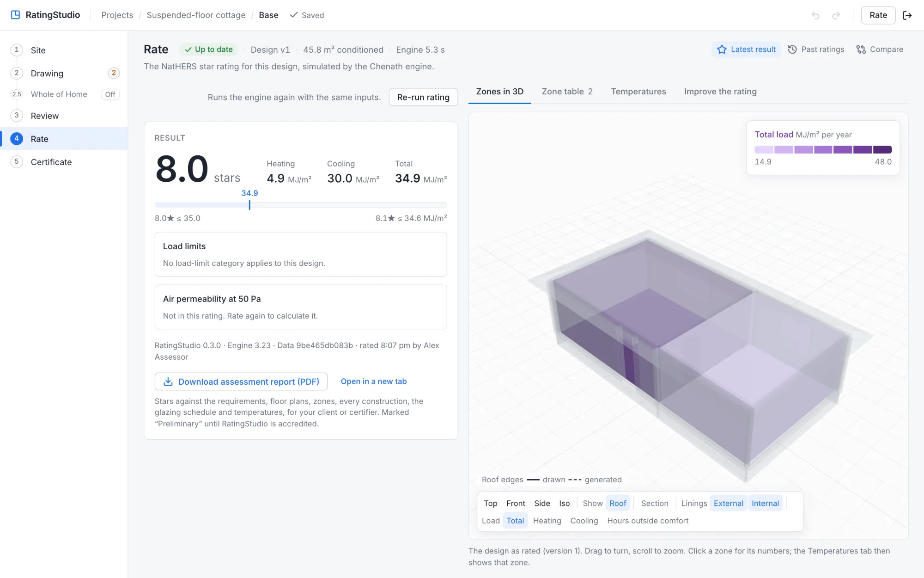Click the Past ratings history icon

792,49
